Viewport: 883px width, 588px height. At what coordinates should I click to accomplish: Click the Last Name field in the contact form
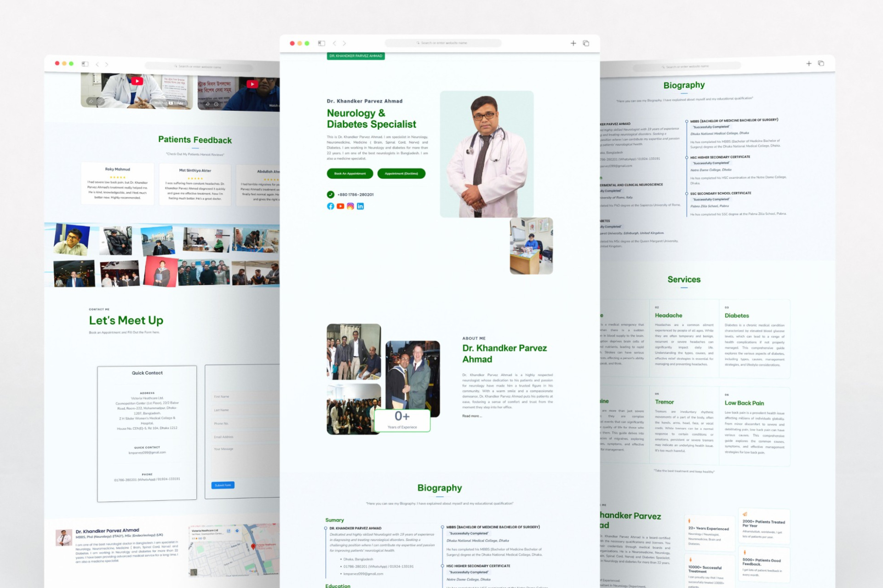click(x=246, y=410)
